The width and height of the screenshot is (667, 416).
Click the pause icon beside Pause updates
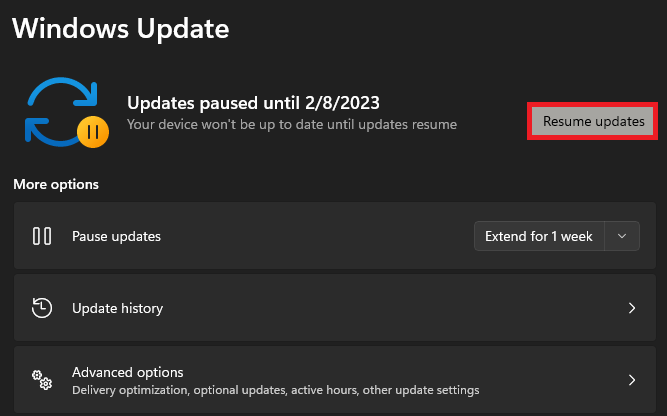tap(42, 237)
